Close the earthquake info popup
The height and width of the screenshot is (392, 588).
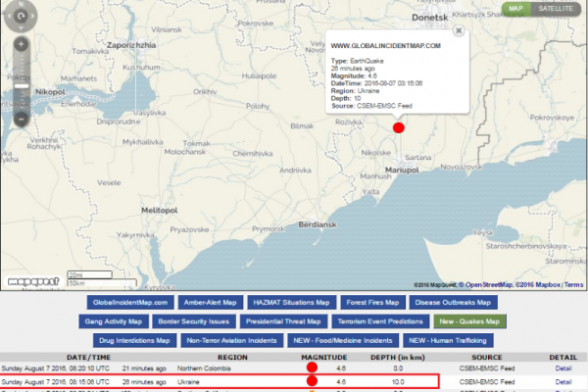click(x=459, y=32)
